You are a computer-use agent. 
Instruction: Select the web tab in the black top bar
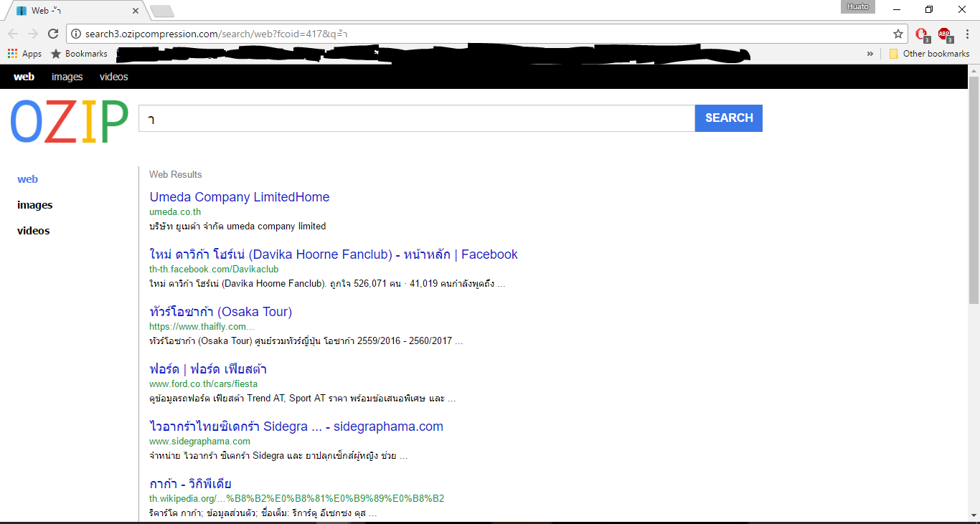coord(24,77)
